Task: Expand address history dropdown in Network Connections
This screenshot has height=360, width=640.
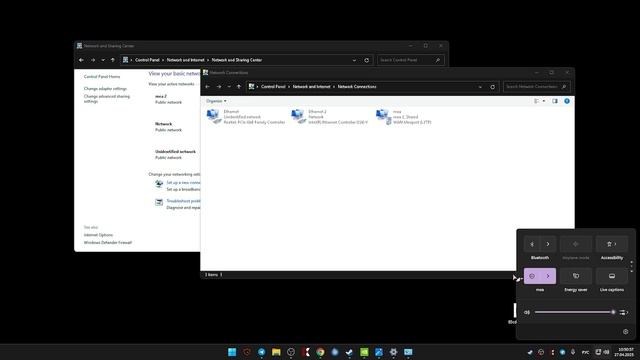Action: [480, 87]
